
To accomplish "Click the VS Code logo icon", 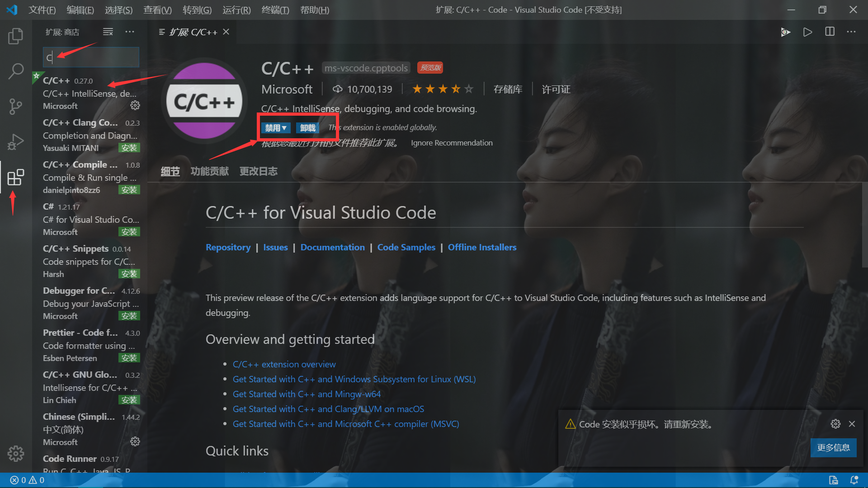I will coord(12,9).
